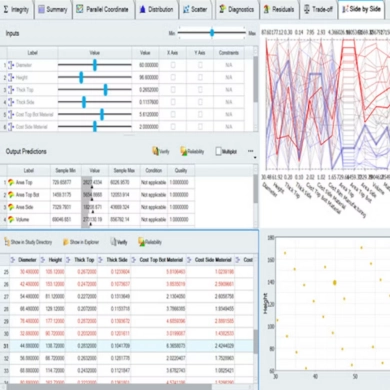Enable X Axis checkbox for Diameter

173,65
